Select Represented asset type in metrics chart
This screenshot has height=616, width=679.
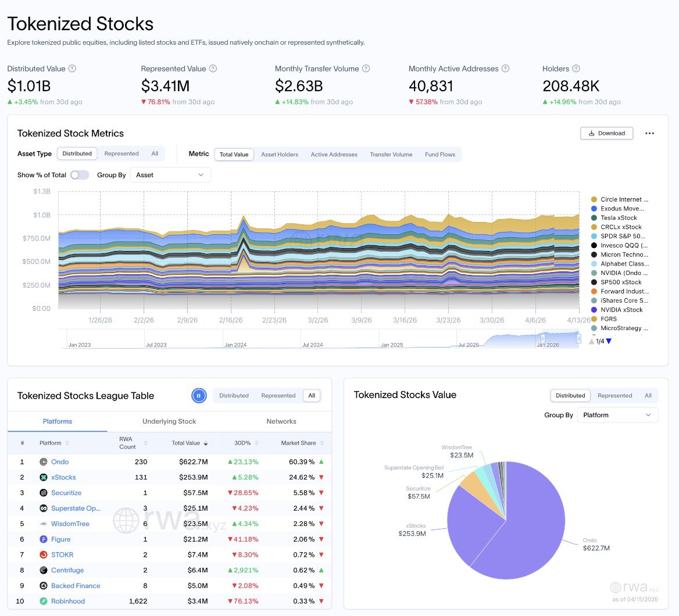tap(121, 153)
